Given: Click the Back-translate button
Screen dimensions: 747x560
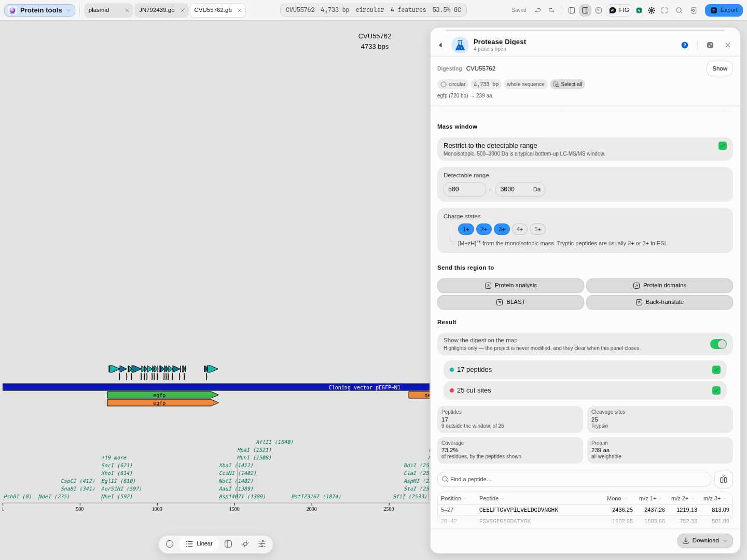Looking at the screenshot, I should (659, 302).
